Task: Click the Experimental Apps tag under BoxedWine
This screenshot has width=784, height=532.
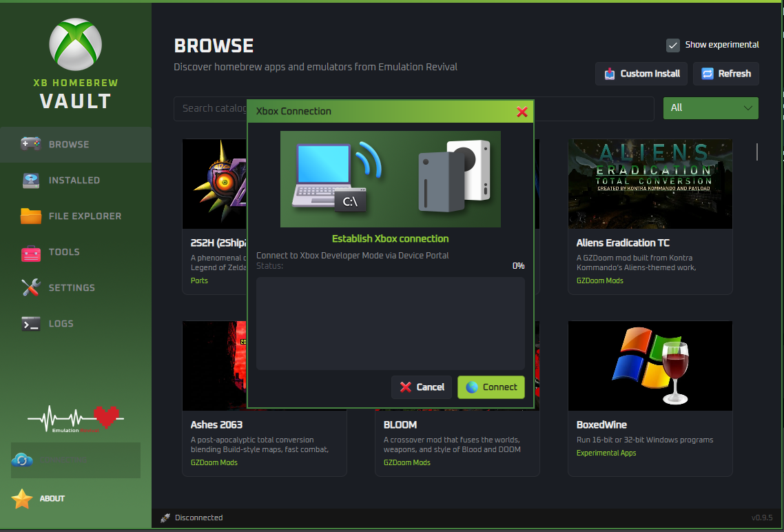Action: 606,453
